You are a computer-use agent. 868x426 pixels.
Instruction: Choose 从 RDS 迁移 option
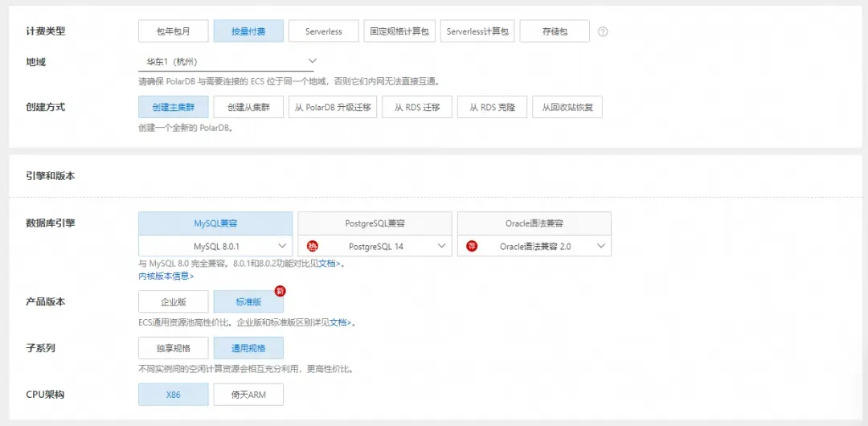pos(417,107)
